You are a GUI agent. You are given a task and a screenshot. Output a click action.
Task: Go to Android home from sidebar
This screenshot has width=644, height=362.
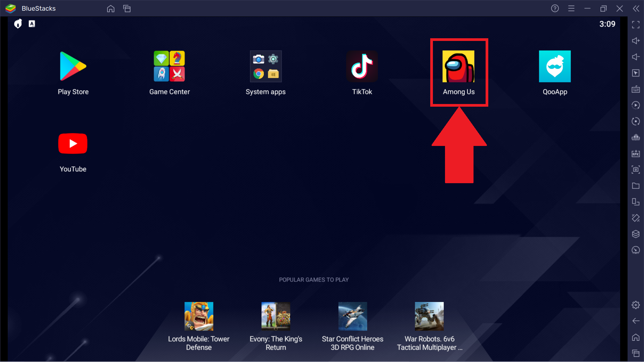click(636, 337)
